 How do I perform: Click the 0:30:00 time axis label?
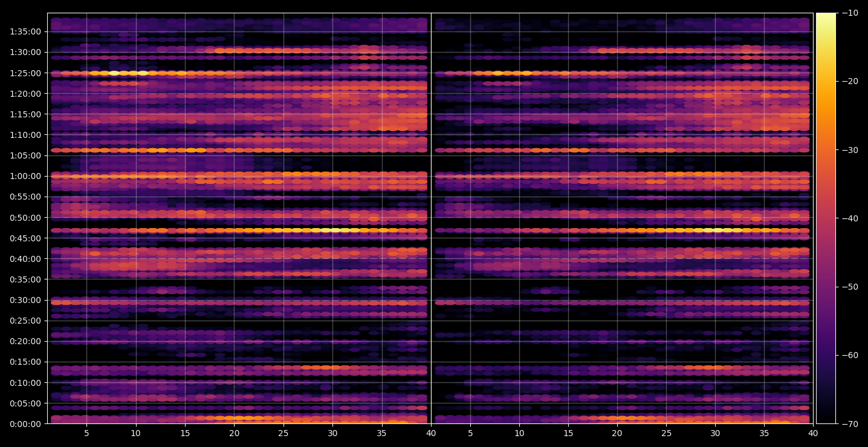[25, 300]
